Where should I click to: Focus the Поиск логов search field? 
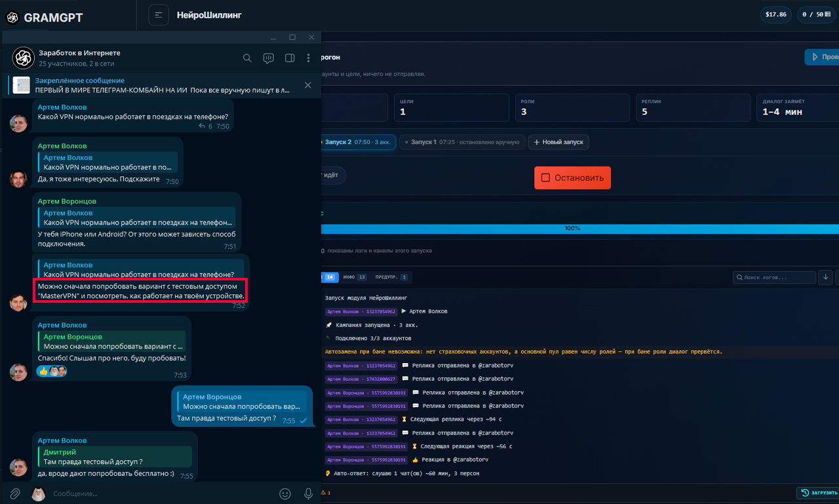774,277
